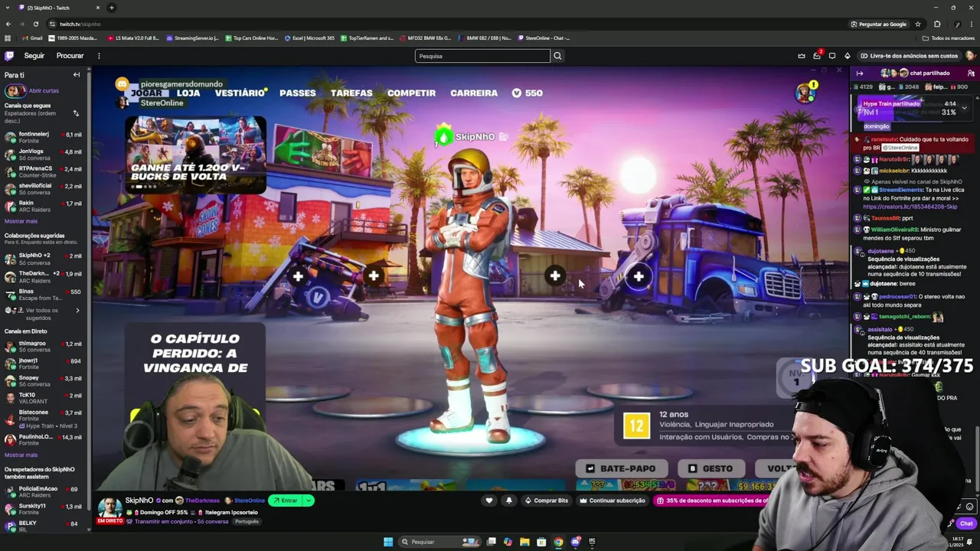
Task: Focus the Pesquisa search field
Action: point(482,56)
